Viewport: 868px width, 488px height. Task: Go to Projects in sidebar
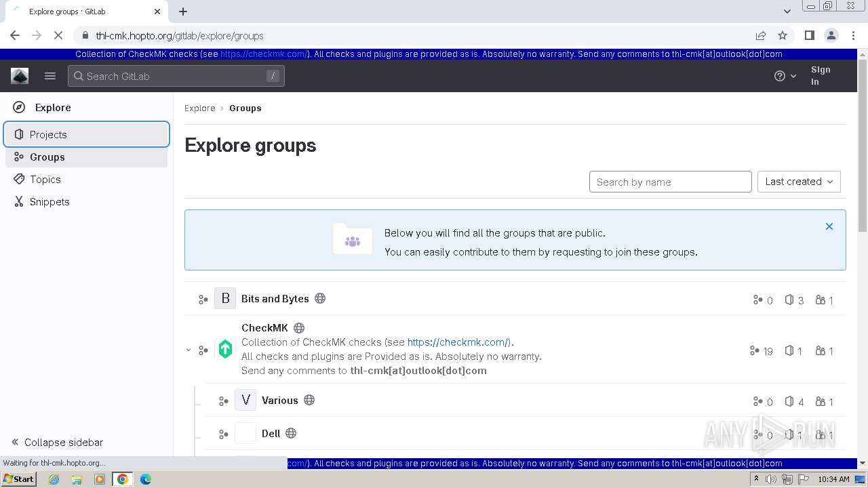[x=87, y=134]
